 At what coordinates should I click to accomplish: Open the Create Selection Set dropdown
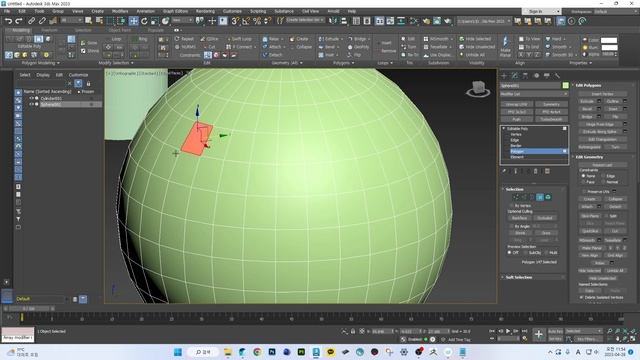pyautogui.click(x=305, y=20)
